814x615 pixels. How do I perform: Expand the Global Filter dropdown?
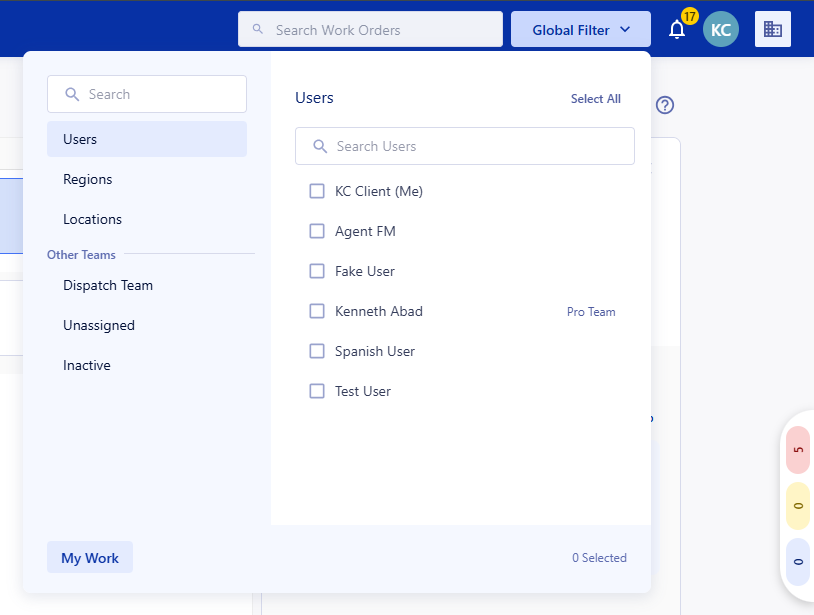580,30
